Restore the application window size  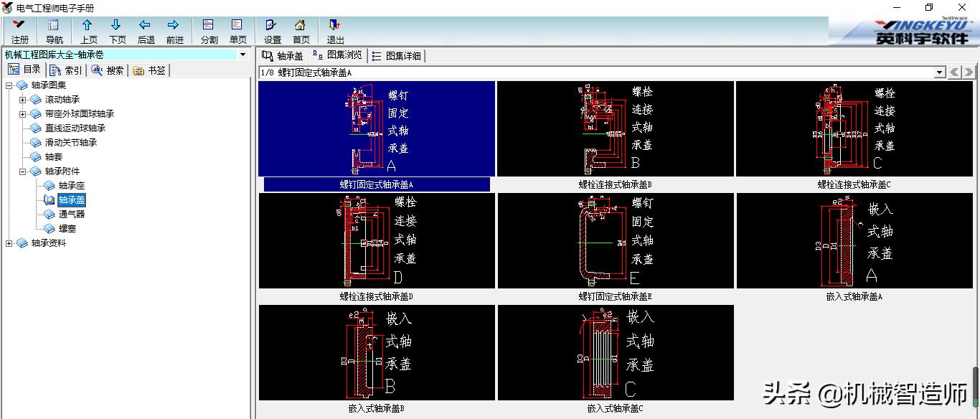[x=929, y=7]
